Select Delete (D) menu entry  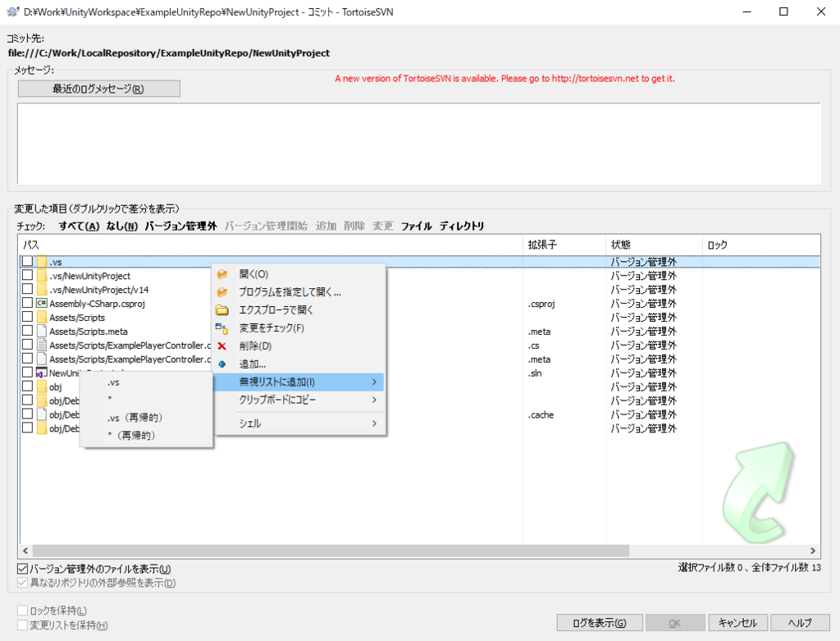[x=299, y=346]
